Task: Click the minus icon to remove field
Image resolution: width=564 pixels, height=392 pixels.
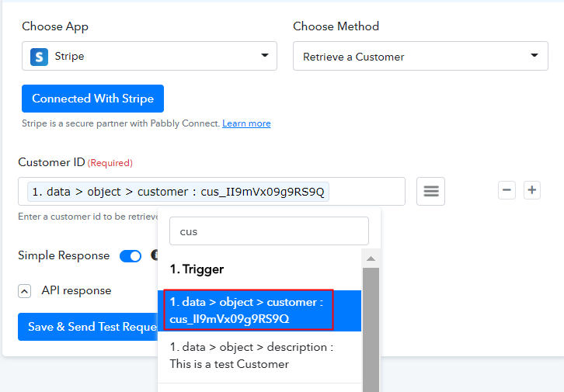Action: (507, 190)
